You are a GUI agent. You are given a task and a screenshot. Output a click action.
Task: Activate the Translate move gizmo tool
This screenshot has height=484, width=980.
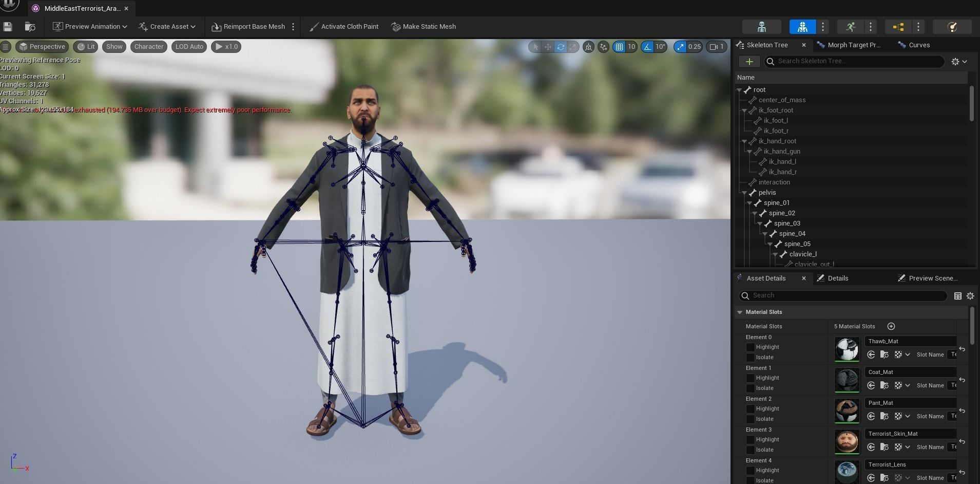[x=548, y=47]
